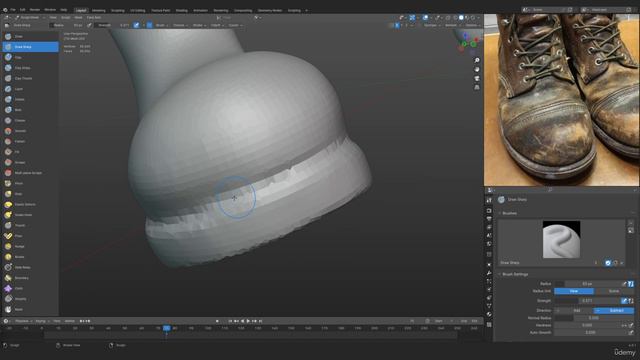Open the Face Sets menu
This screenshot has height=360, width=640.
click(94, 18)
